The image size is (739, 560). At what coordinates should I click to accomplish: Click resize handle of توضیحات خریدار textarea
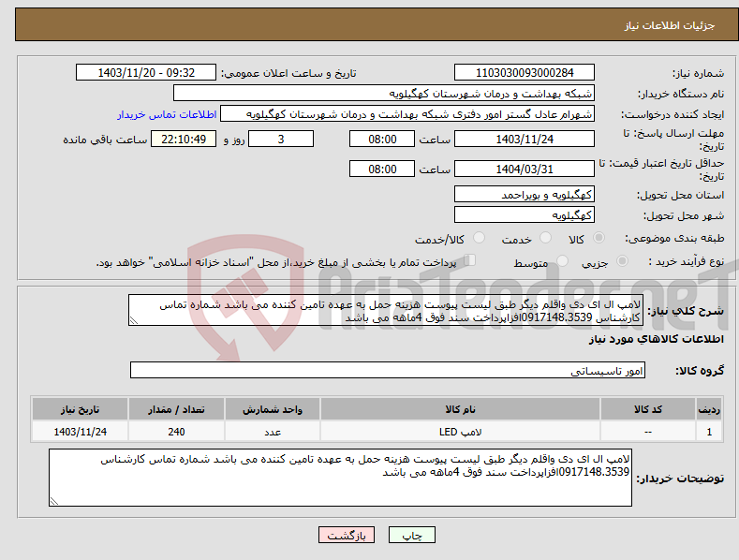pyautogui.click(x=54, y=501)
